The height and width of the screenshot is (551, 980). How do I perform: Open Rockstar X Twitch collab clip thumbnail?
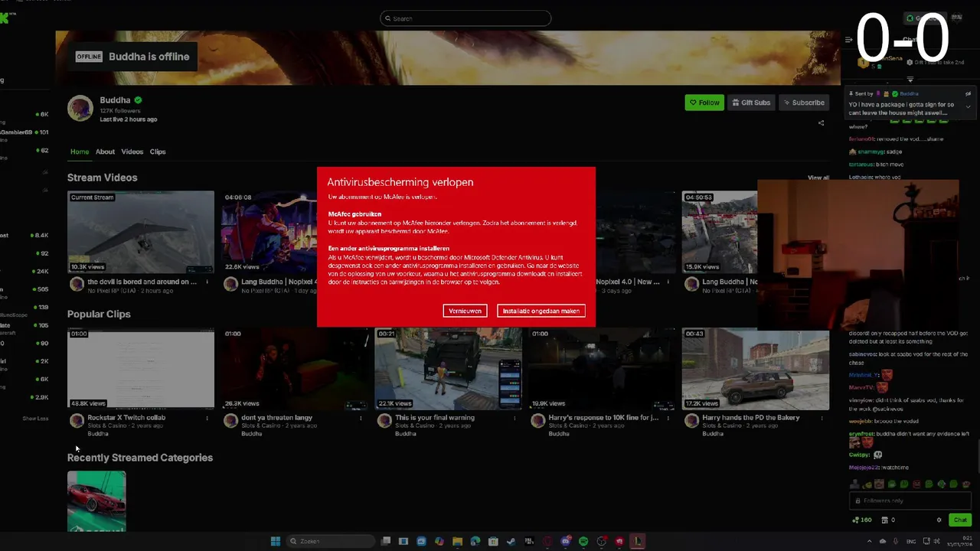click(x=141, y=369)
